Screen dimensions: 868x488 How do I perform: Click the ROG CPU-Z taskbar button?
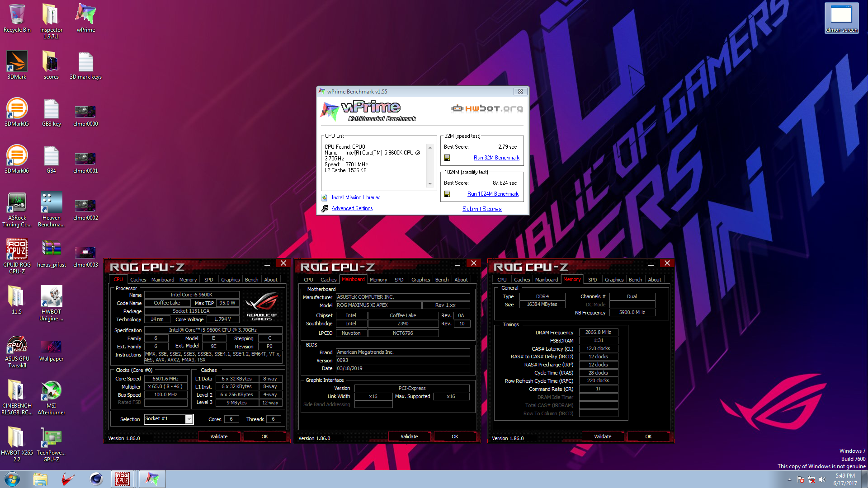[123, 479]
